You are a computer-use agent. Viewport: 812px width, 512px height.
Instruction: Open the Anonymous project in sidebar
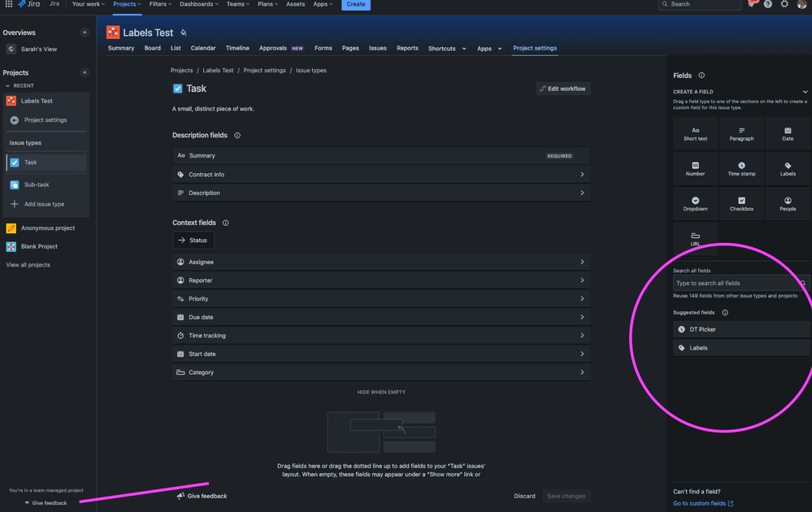click(x=46, y=228)
